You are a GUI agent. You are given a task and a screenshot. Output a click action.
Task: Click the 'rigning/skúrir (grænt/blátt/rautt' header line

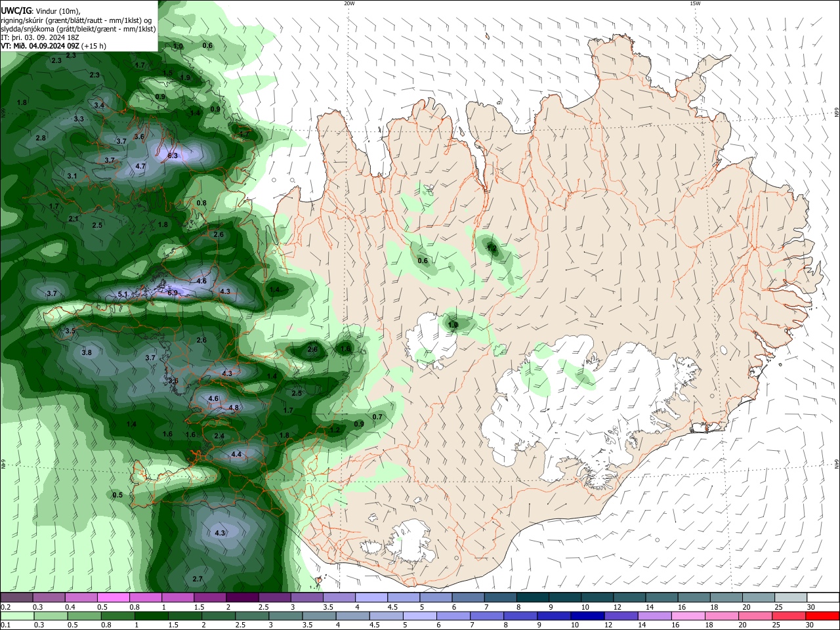point(76,20)
